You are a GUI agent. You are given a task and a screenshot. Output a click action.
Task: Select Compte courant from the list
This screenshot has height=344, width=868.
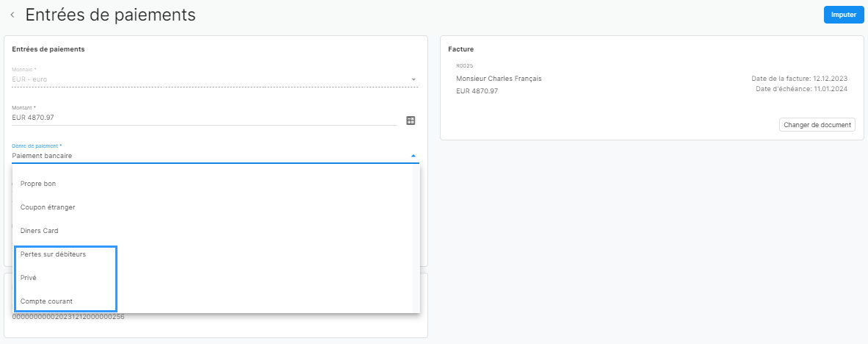(213, 301)
